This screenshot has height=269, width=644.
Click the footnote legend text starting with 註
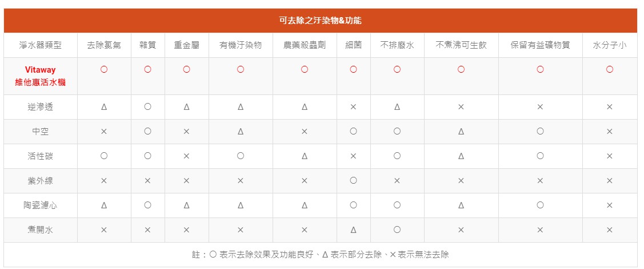point(320,255)
